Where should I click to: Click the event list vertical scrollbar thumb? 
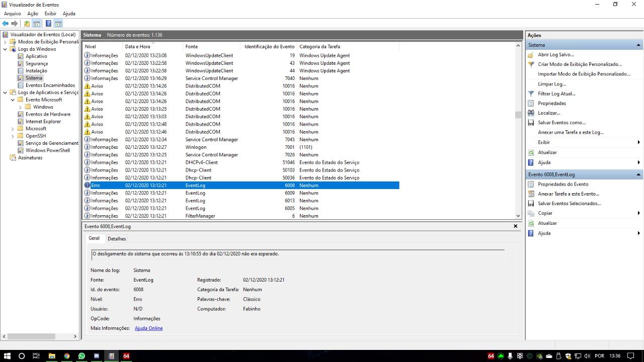[x=518, y=115]
